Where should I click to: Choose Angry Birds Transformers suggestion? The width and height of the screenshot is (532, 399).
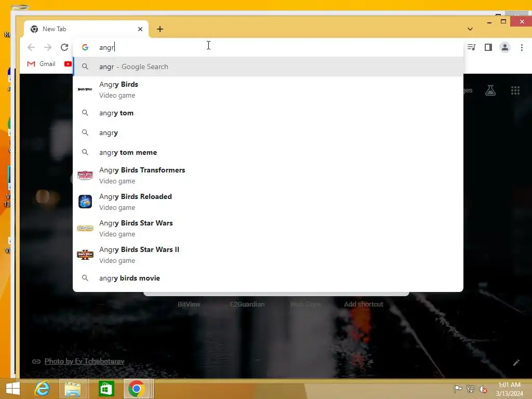268,176
